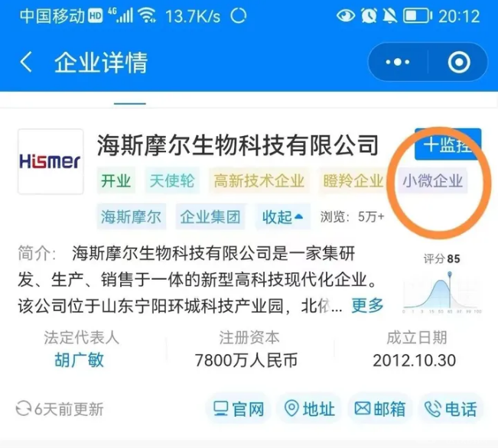Screen dimensions: 498x448
Task: Tap the back arrow icon
Action: (26, 62)
